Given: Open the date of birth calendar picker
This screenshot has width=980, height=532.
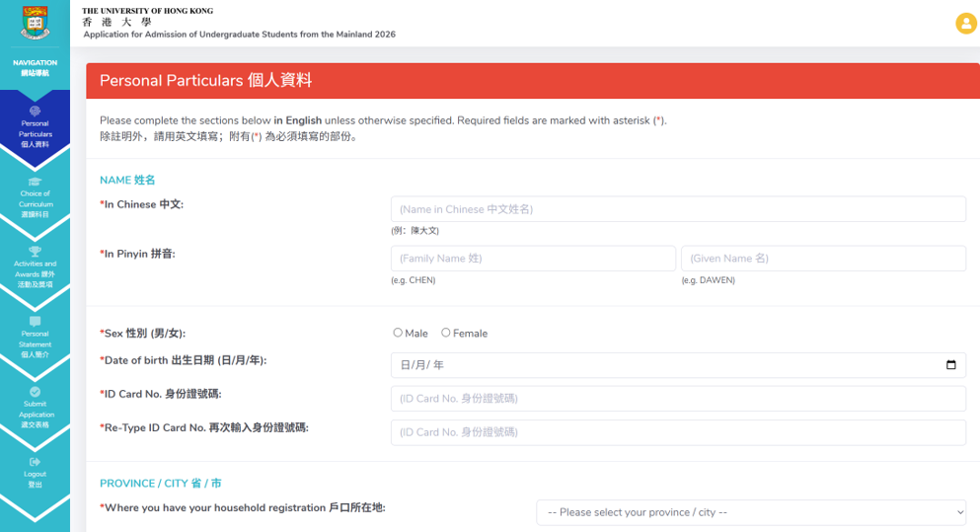Looking at the screenshot, I should pos(950,365).
